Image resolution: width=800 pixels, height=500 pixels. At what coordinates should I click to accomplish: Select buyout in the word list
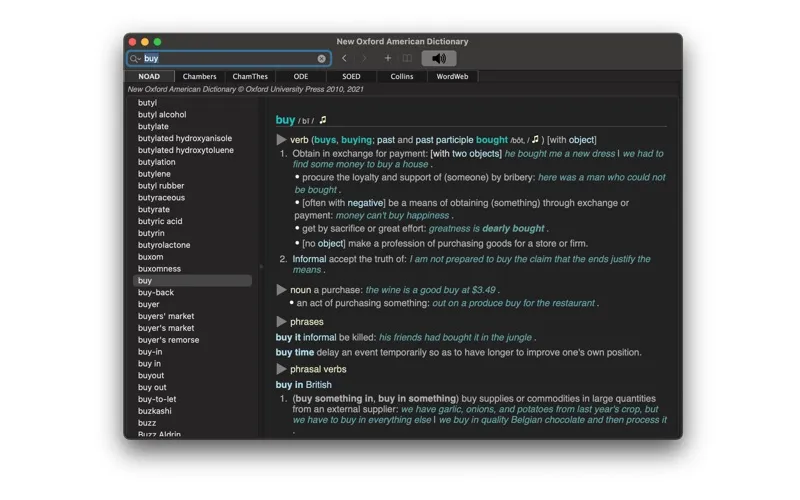coord(151,376)
